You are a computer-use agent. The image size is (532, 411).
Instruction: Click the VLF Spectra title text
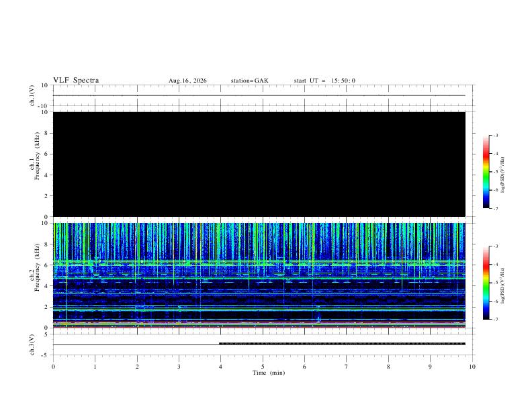pos(76,81)
